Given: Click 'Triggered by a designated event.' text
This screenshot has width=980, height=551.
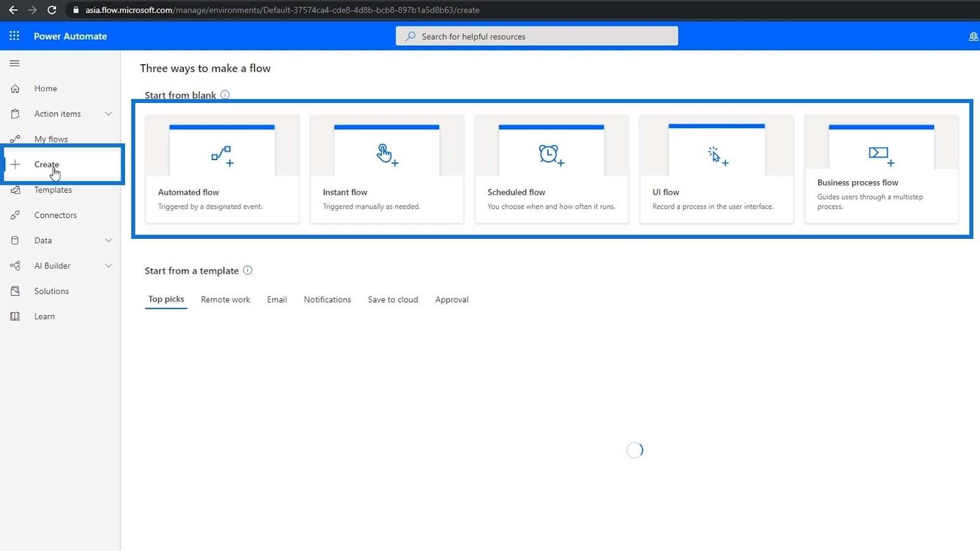Looking at the screenshot, I should (210, 206).
